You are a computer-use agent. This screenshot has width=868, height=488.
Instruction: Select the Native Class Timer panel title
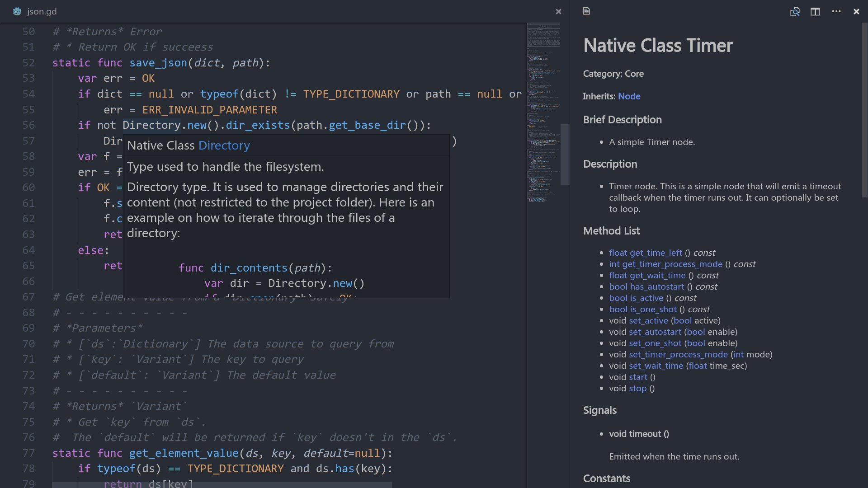click(657, 45)
